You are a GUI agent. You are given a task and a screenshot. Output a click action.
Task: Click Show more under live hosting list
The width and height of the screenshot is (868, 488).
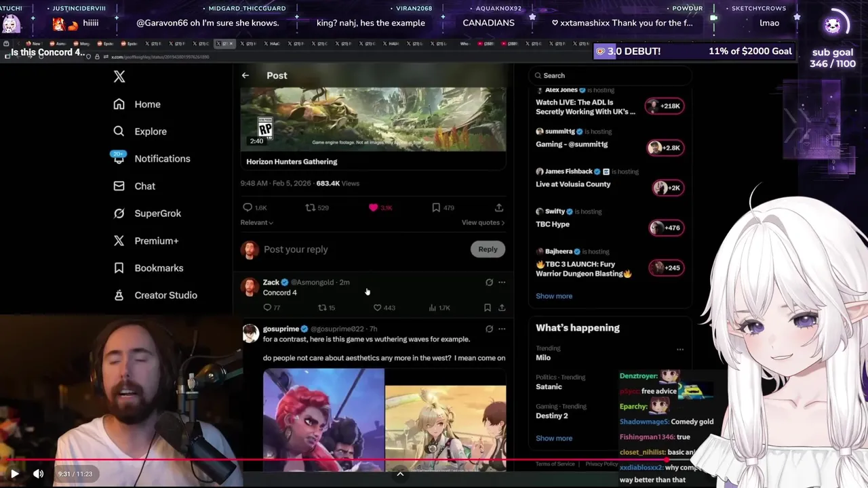pos(554,296)
